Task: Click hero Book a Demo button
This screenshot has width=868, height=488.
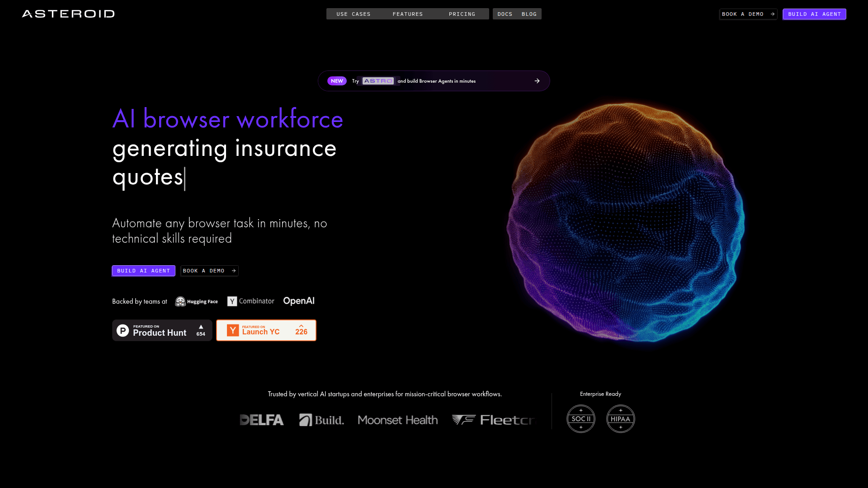Action: [x=209, y=271]
